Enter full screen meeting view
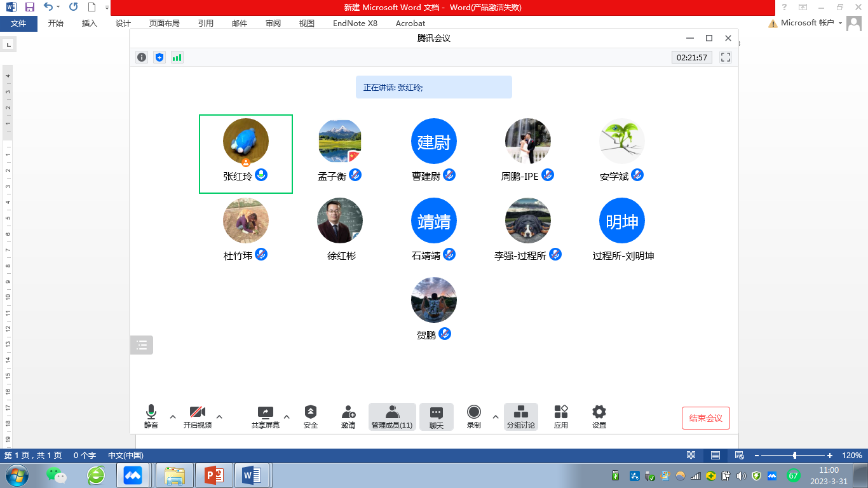 pyautogui.click(x=726, y=57)
